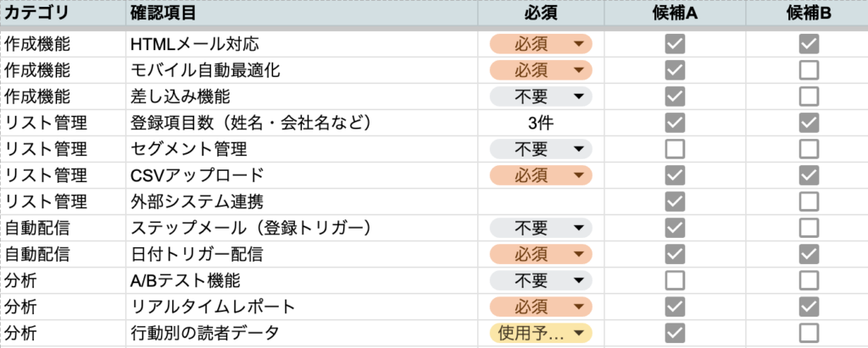Check 候補B for 行動別の読者データ
Viewport: 868px width, 348px height.
click(x=808, y=333)
